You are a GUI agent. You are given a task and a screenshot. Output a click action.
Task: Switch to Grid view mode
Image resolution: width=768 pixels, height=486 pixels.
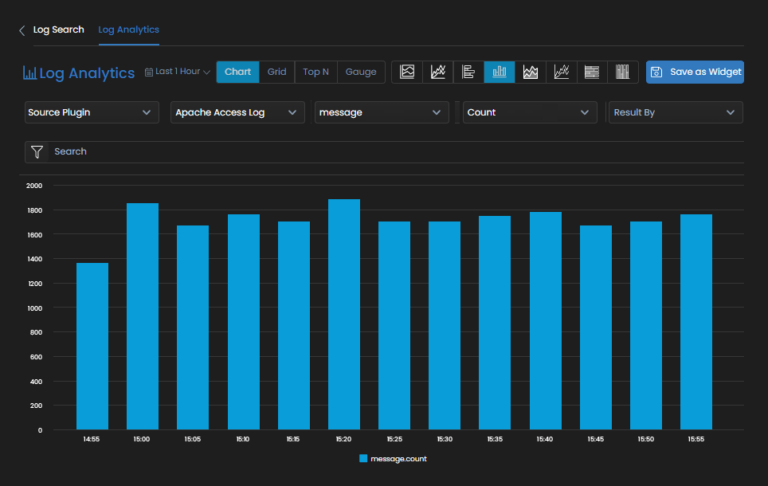click(277, 72)
